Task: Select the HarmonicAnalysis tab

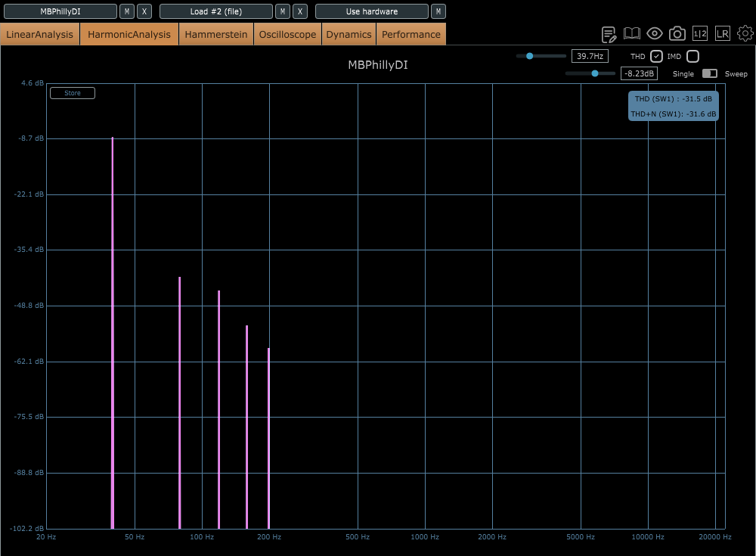Action: point(129,34)
